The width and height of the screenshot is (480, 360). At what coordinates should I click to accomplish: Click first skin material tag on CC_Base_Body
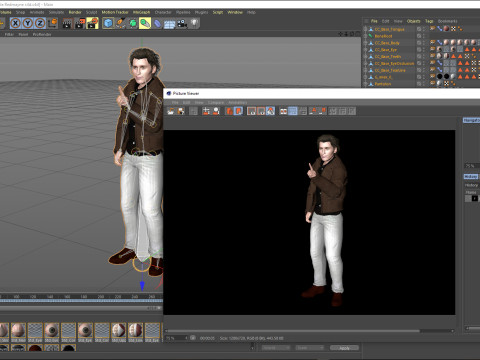446,42
